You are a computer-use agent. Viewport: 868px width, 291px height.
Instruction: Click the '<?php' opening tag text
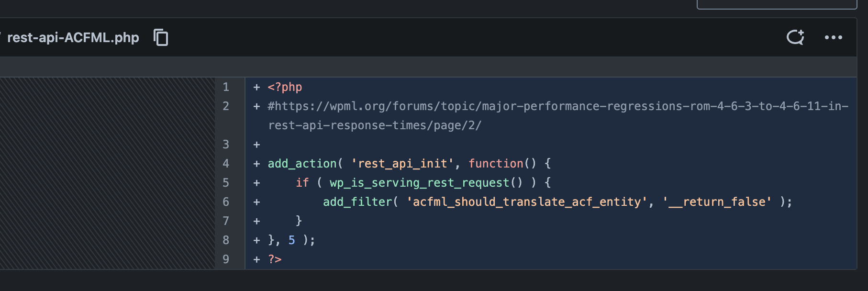285,87
